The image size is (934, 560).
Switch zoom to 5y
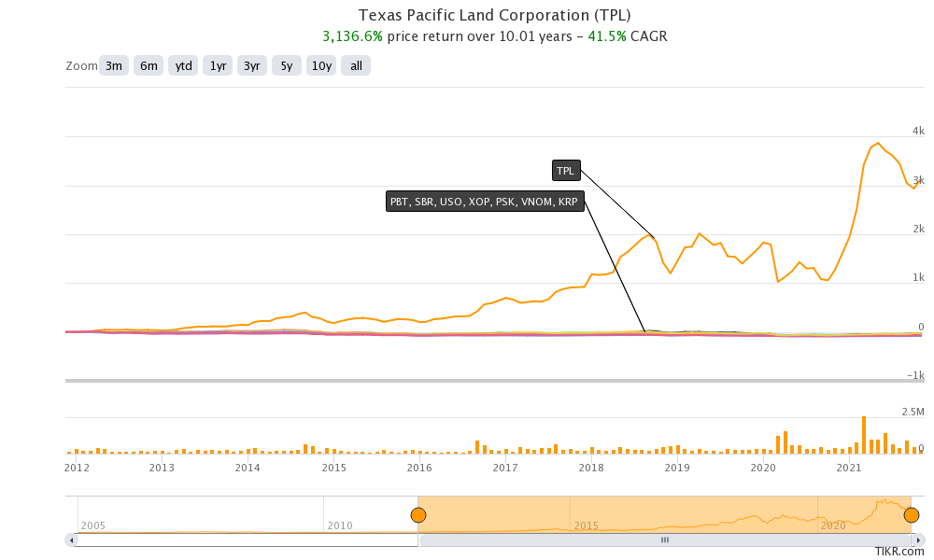pos(287,65)
